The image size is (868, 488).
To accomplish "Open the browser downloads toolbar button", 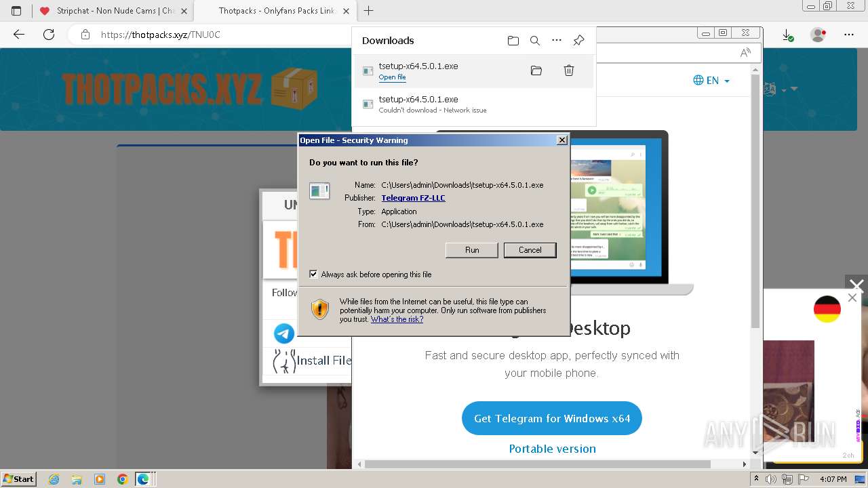I will click(x=787, y=35).
